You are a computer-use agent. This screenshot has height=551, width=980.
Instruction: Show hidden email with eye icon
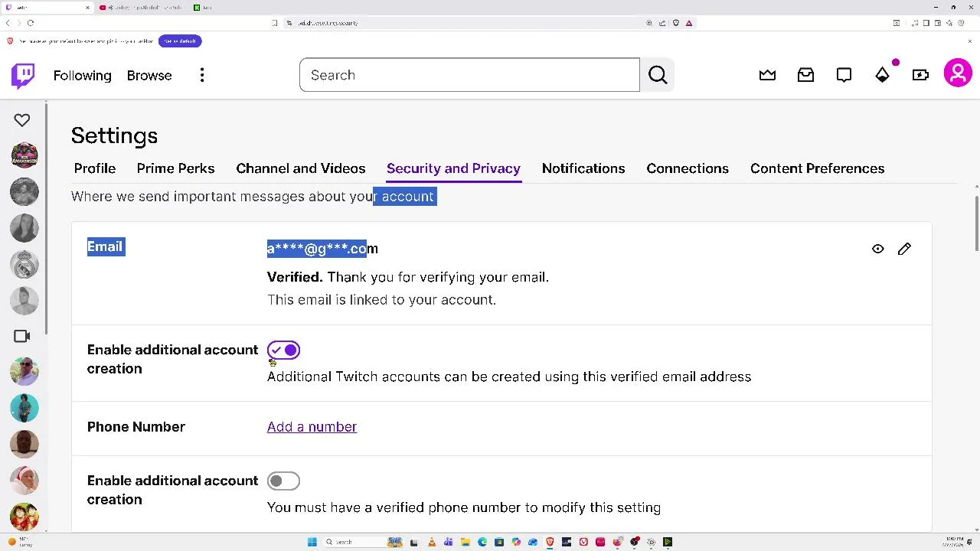tap(877, 249)
